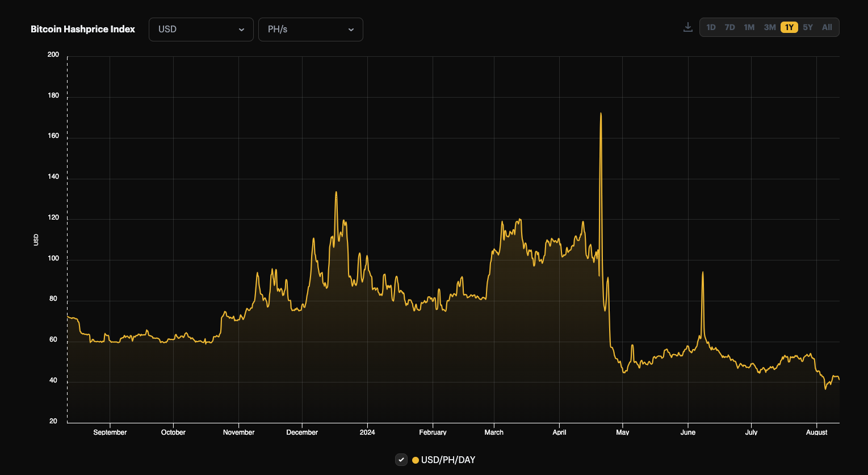The image size is (868, 475).
Task: Switch to the 1M view
Action: [x=749, y=27]
